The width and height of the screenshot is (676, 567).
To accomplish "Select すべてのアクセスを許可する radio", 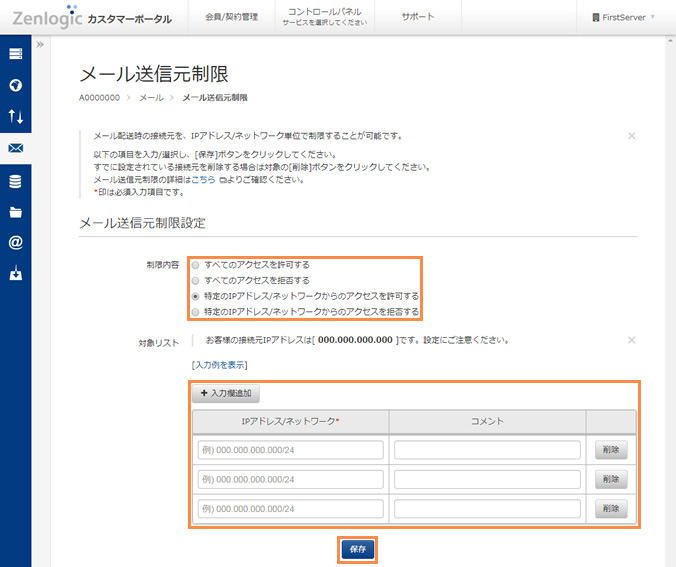I will 195,265.
